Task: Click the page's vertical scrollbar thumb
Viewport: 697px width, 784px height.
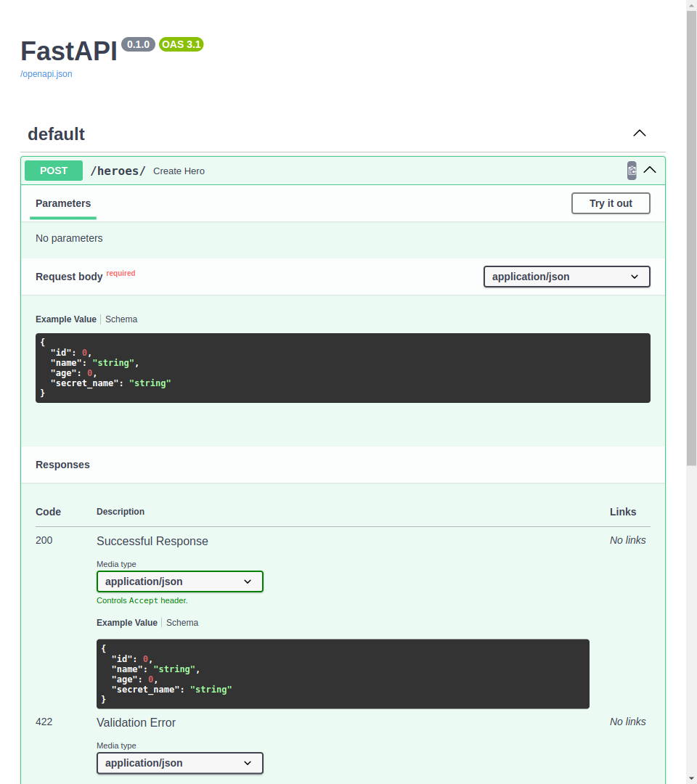Action: click(x=691, y=232)
